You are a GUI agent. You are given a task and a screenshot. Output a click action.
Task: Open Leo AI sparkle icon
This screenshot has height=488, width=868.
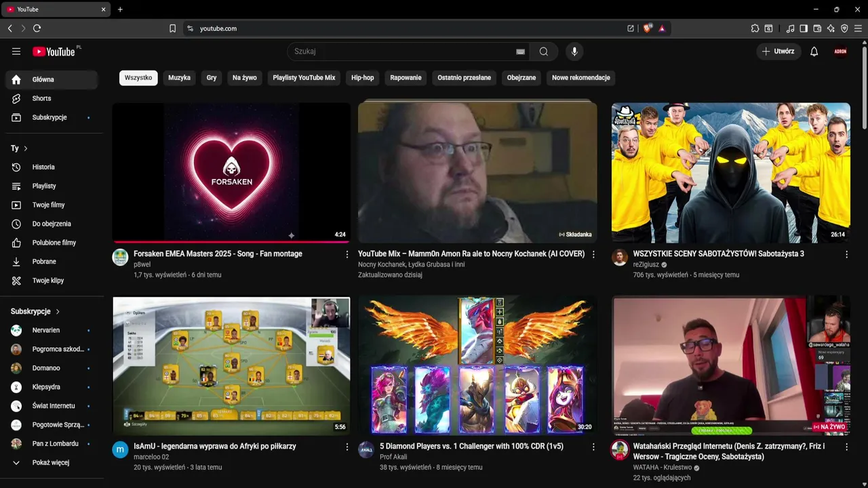click(x=831, y=28)
